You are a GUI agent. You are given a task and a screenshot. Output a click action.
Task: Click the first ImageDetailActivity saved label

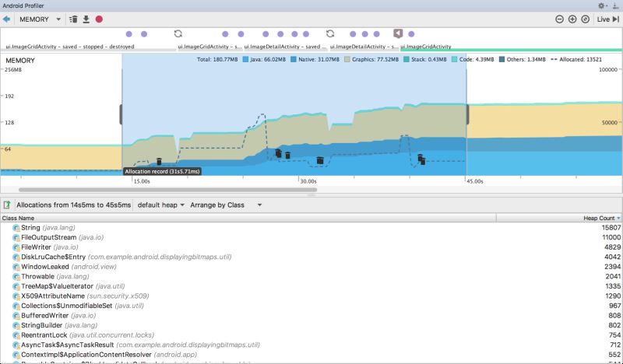click(285, 47)
